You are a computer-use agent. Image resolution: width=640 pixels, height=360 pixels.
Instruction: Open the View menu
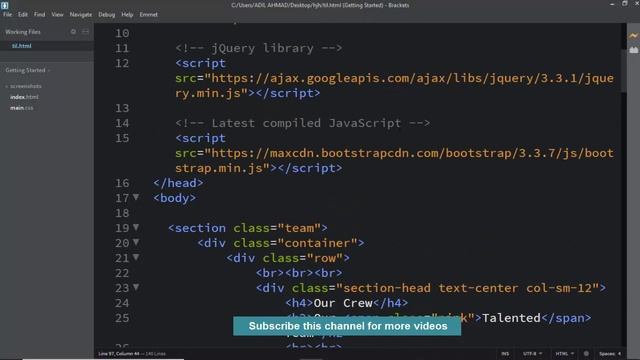(57, 14)
